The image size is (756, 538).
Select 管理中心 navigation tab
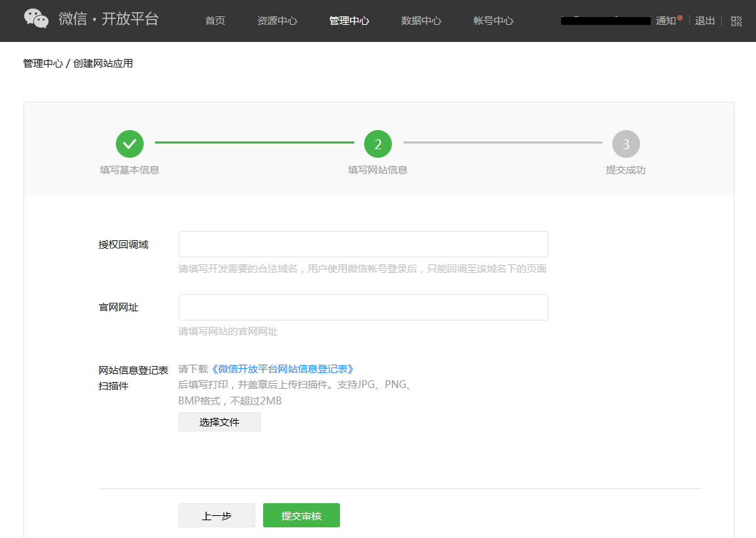pyautogui.click(x=349, y=21)
